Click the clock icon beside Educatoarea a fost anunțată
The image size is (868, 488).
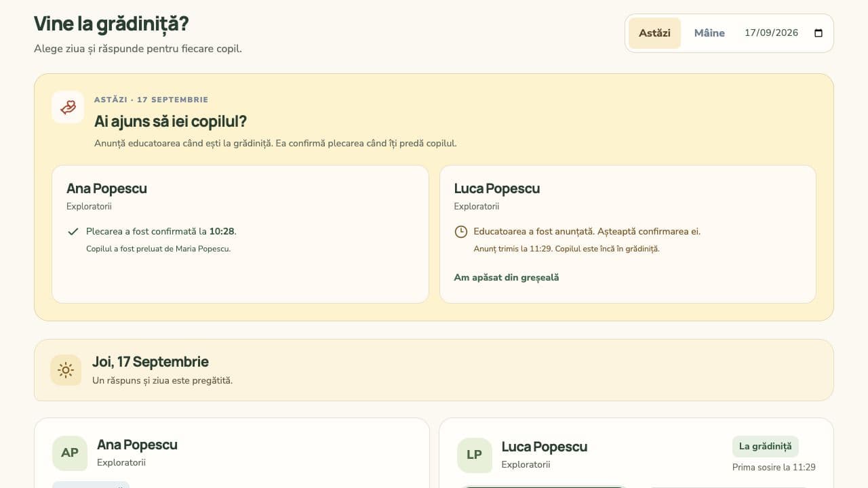pos(460,232)
